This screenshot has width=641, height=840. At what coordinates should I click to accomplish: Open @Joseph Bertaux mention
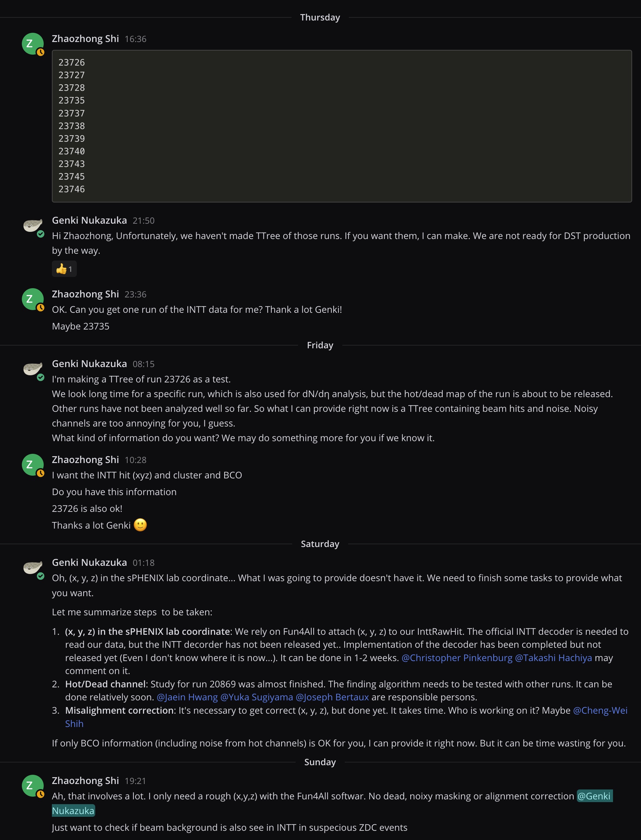[332, 697]
